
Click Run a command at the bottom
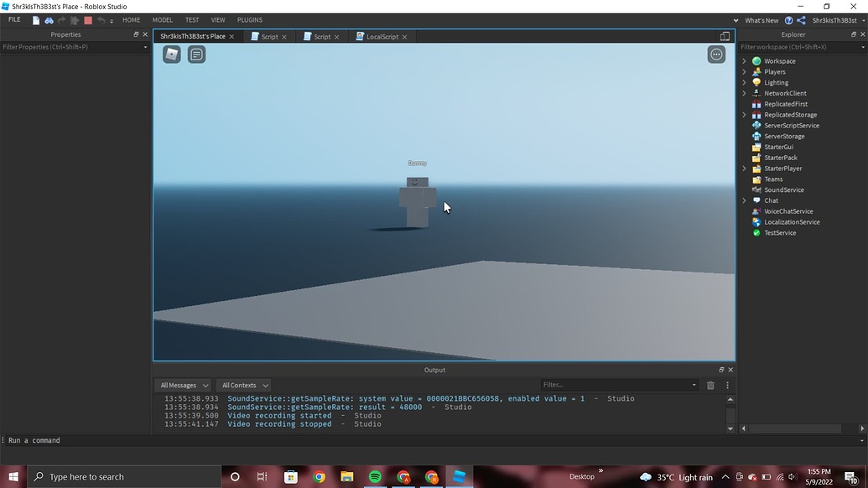coord(34,439)
